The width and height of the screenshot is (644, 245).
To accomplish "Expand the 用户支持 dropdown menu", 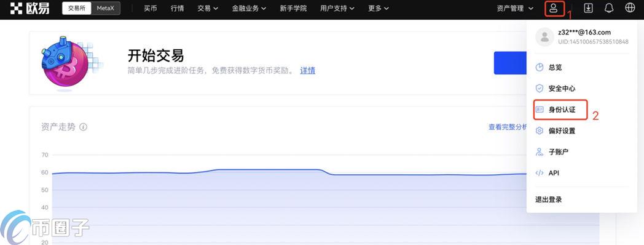I will tap(337, 8).
